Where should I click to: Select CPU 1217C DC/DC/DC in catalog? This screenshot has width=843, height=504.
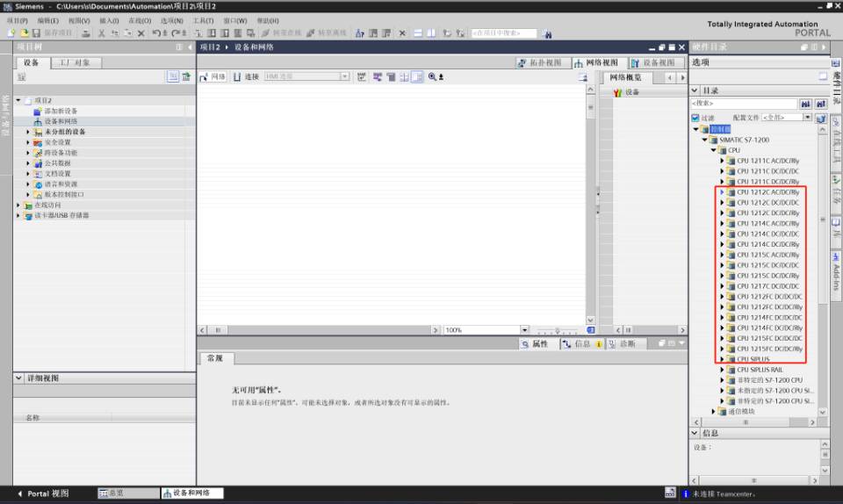point(767,286)
